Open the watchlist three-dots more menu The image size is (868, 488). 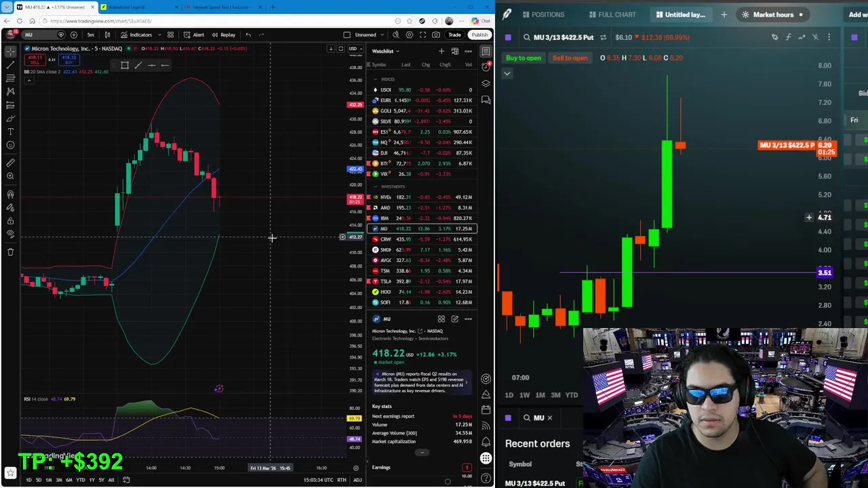[x=468, y=51]
